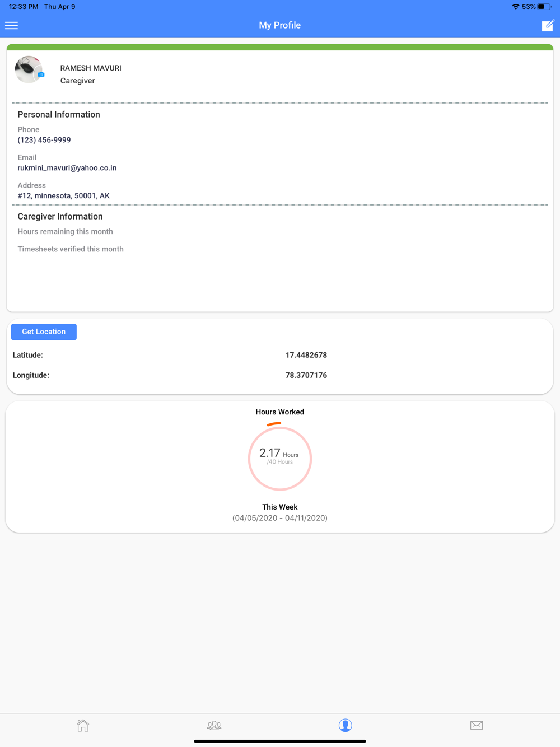Select the name RAMESH MAVURI

91,68
